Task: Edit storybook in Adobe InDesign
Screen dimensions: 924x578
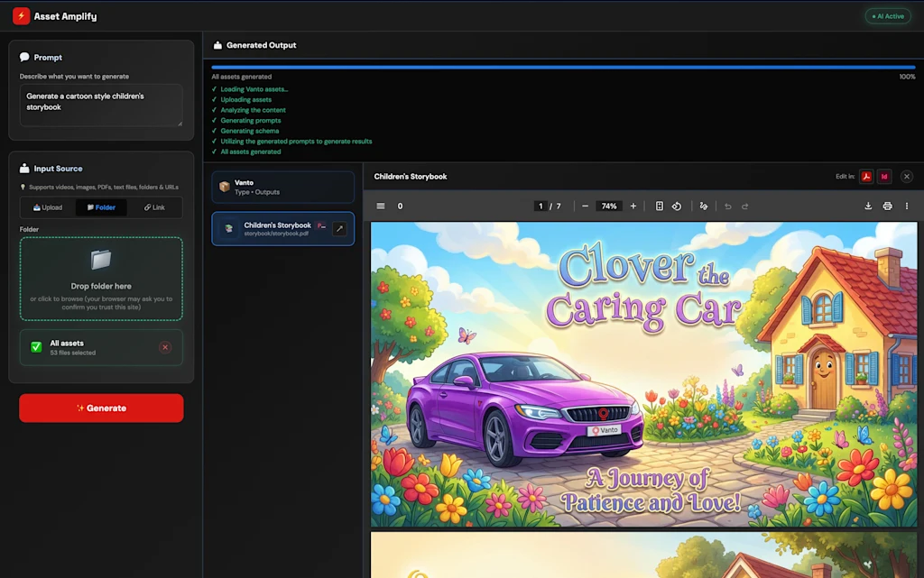Action: click(x=884, y=177)
